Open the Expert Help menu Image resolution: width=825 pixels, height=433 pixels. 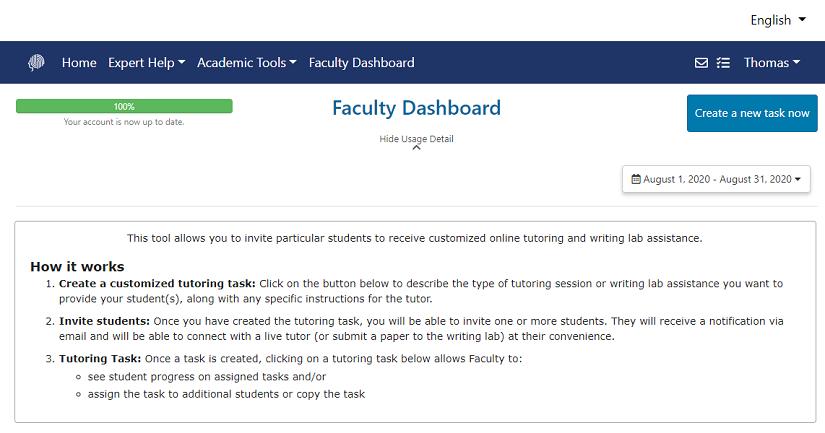147,63
